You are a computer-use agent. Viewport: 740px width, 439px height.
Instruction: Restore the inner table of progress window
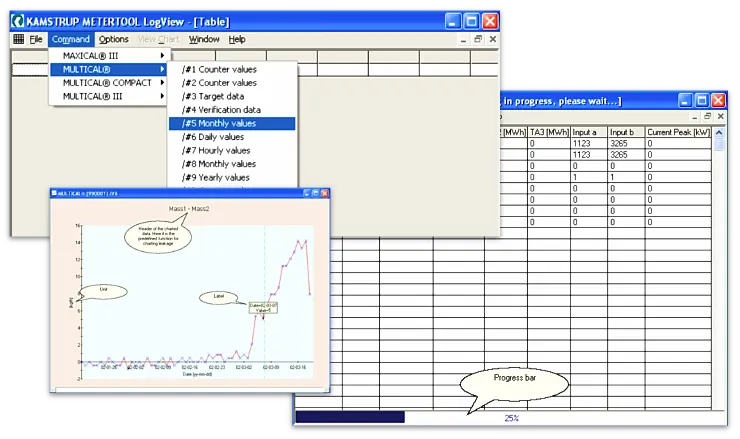coord(707,116)
